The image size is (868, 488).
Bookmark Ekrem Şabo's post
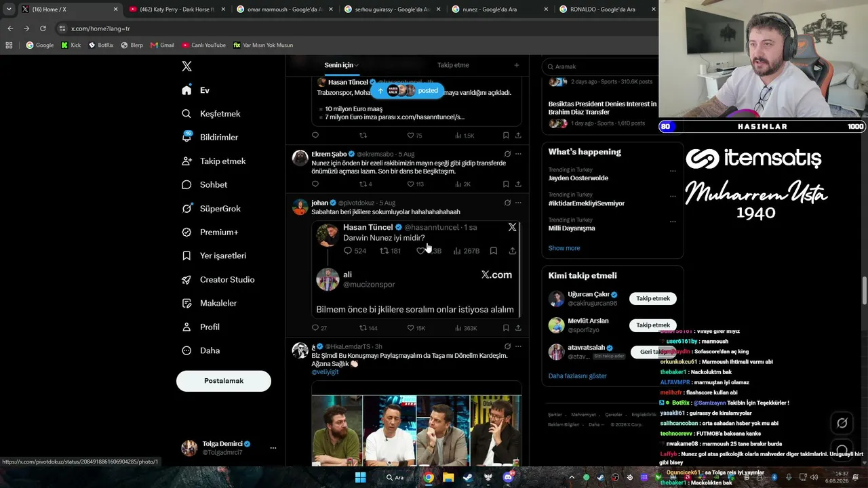click(x=506, y=184)
